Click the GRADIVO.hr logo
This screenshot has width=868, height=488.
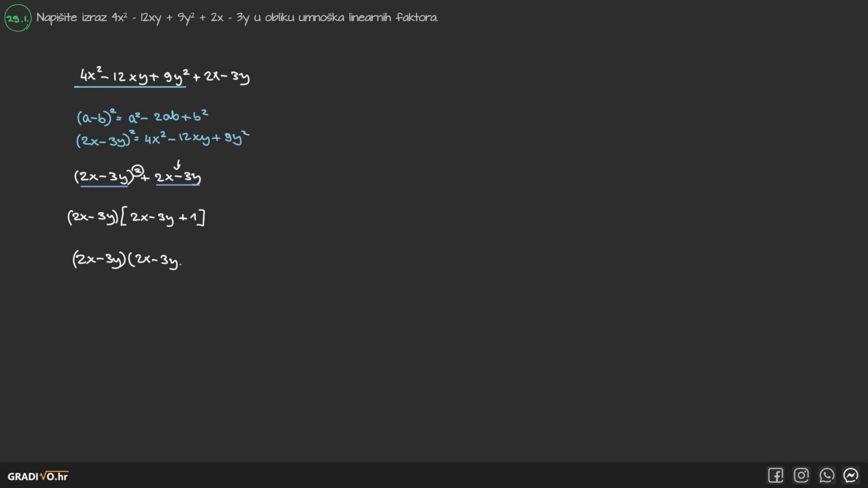[38, 476]
